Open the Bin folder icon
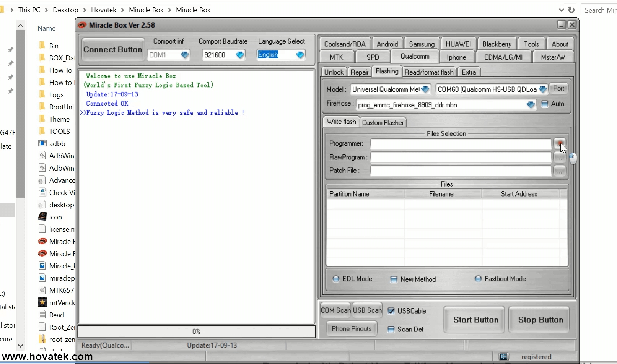The image size is (617, 364). (x=42, y=45)
